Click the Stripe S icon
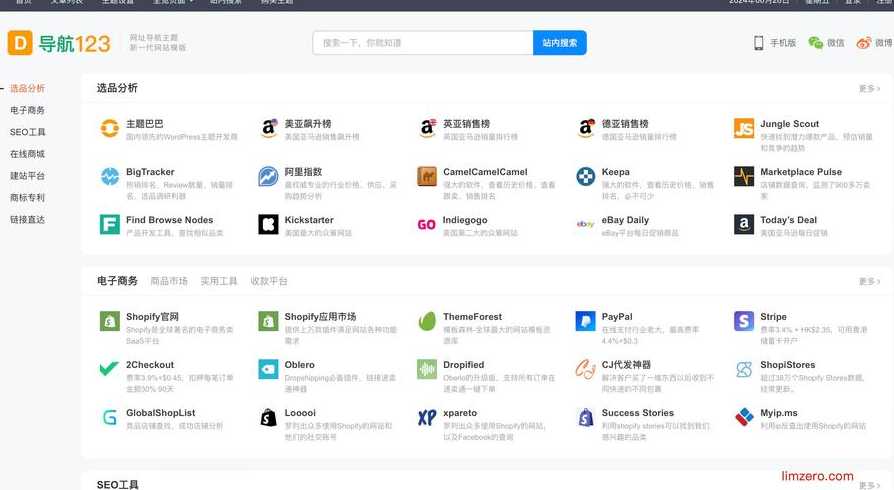Image resolution: width=894 pixels, height=490 pixels. click(744, 321)
